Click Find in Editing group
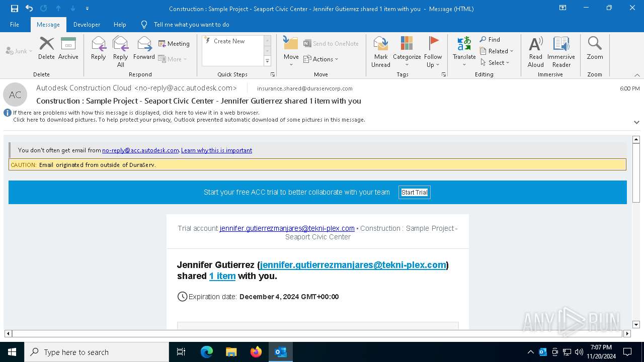 click(490, 40)
